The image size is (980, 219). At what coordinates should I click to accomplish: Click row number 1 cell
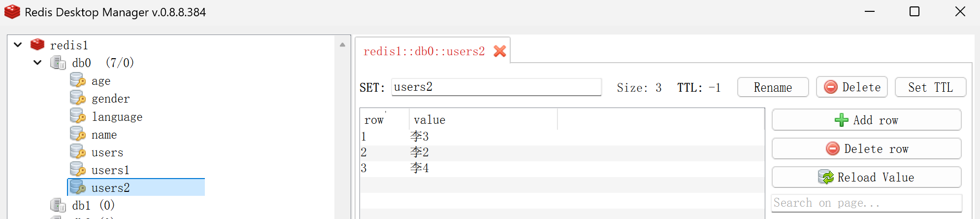(385, 137)
